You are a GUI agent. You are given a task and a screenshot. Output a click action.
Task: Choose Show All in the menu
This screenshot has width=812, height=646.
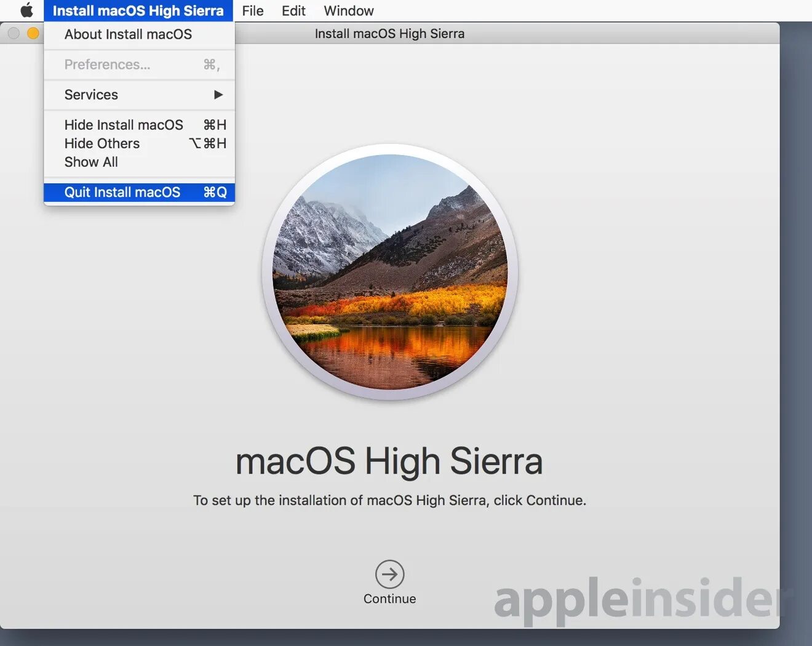tap(140, 162)
